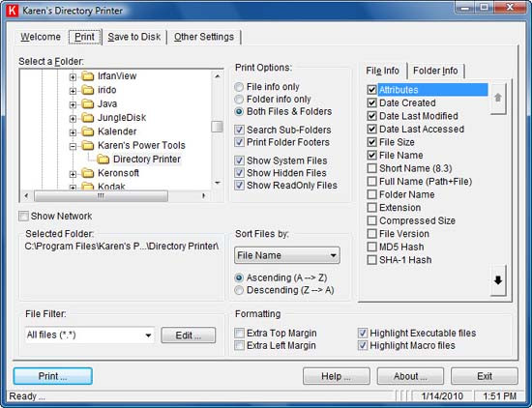Click the Exit button
This screenshot has width=532, height=408.
[485, 376]
